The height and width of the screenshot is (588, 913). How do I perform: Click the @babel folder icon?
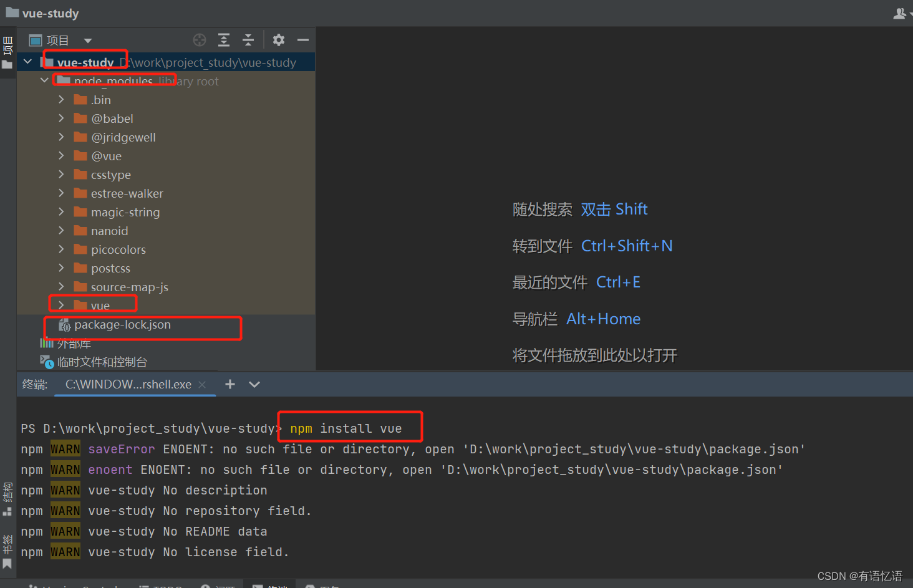click(80, 118)
